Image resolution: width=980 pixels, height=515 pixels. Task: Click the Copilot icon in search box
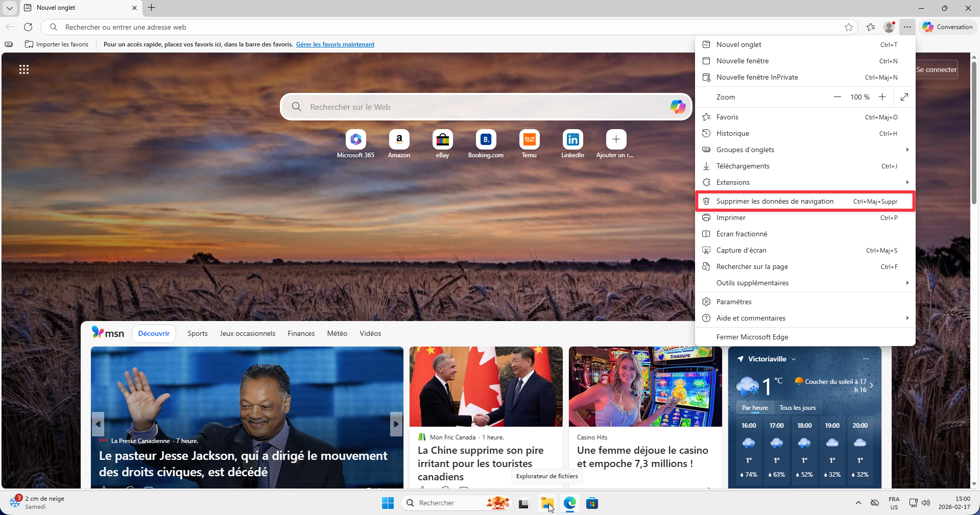[678, 107]
